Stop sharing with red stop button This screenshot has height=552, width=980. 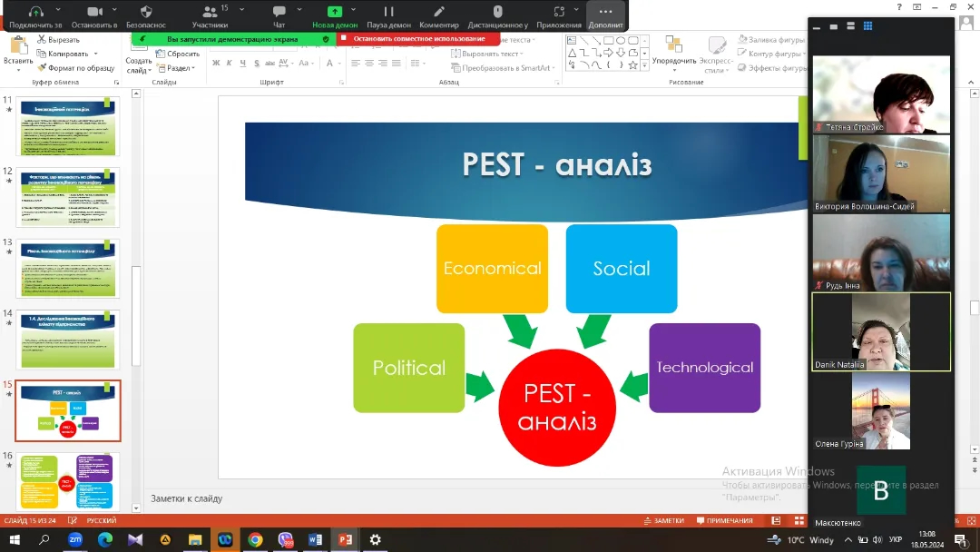418,39
